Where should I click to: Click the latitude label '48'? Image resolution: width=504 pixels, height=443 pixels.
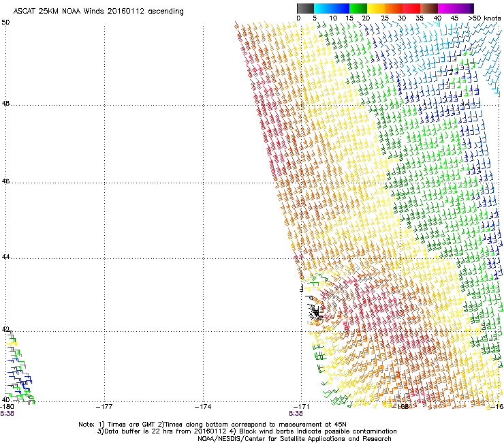(x=5, y=104)
